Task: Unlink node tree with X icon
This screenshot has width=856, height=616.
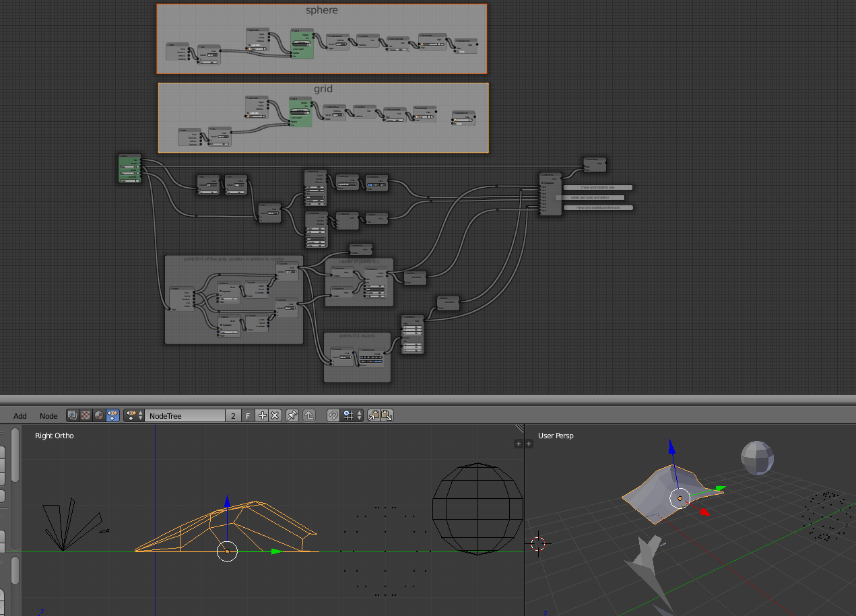Action: tap(275, 415)
